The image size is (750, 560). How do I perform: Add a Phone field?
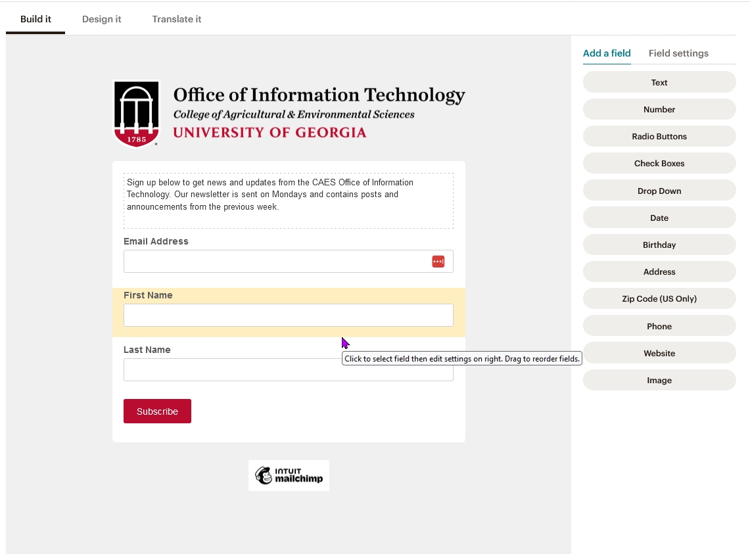659,325
